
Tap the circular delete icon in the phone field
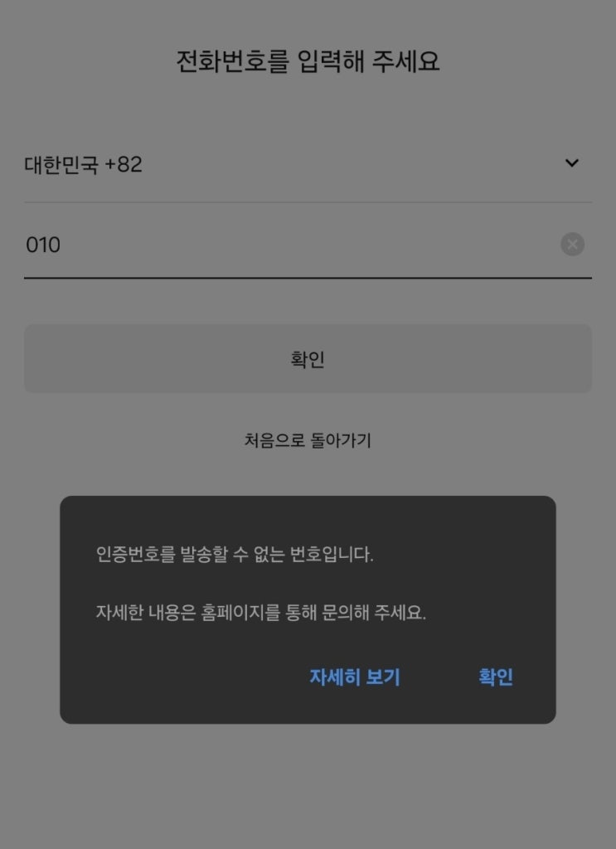point(572,245)
